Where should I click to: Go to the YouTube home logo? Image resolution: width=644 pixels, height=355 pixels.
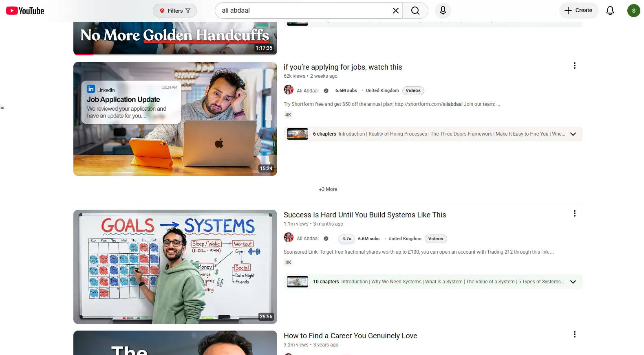[25, 11]
